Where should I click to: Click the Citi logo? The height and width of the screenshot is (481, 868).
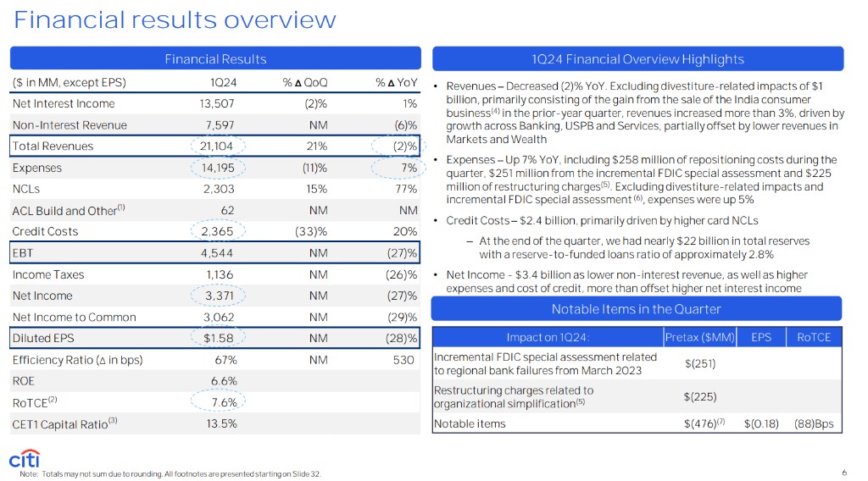tap(25, 458)
